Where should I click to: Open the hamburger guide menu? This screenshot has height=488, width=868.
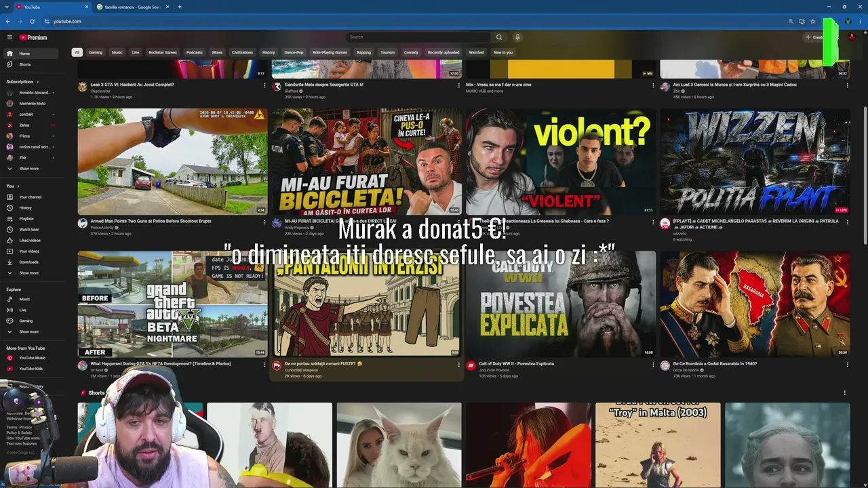point(9,37)
